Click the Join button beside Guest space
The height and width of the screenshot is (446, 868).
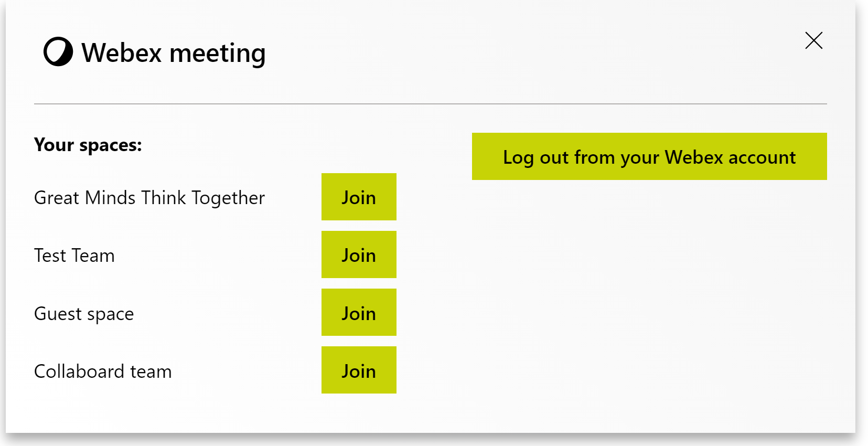click(x=359, y=312)
